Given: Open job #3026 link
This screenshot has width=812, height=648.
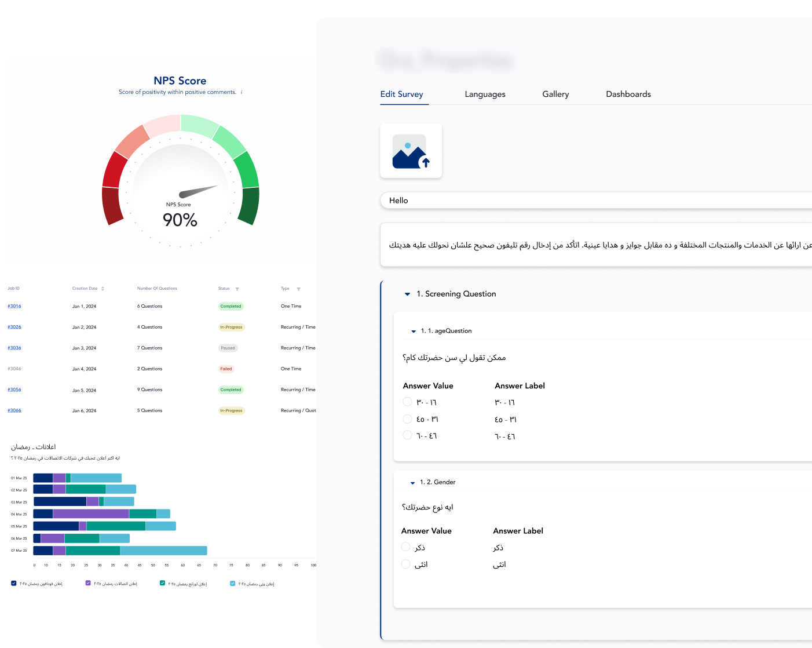Looking at the screenshot, I should 14,327.
